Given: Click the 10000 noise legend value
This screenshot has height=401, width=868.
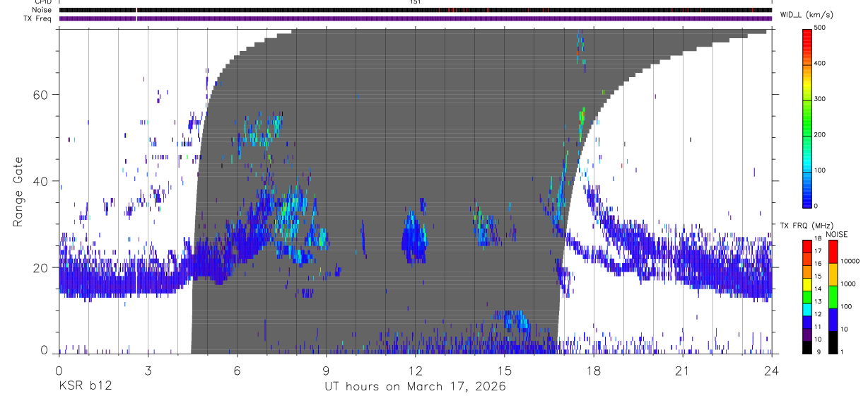Looking at the screenshot, I should click(850, 262).
